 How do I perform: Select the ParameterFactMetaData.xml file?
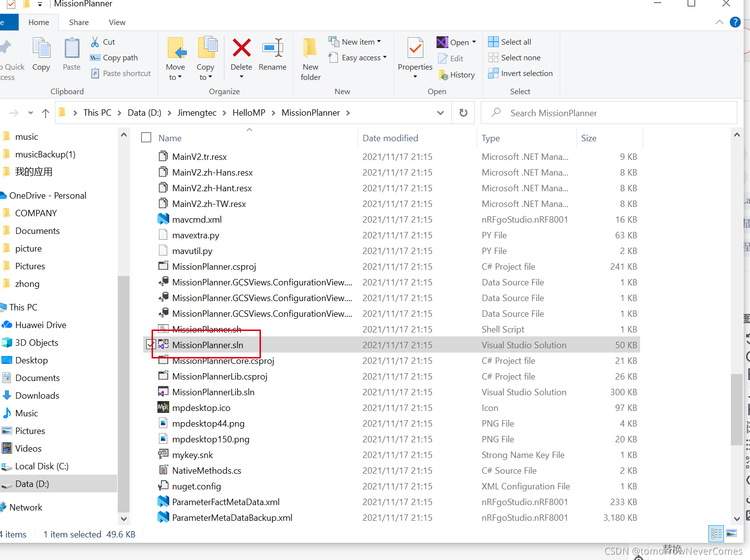click(x=226, y=502)
